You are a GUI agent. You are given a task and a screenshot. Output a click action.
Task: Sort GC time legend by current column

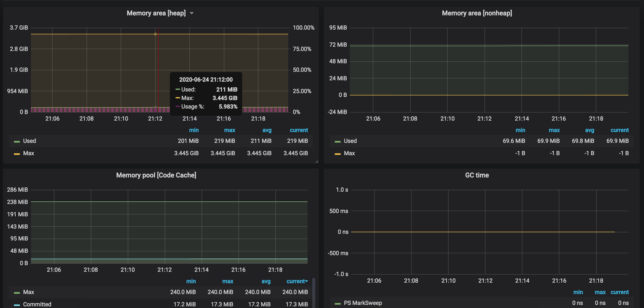619,292
